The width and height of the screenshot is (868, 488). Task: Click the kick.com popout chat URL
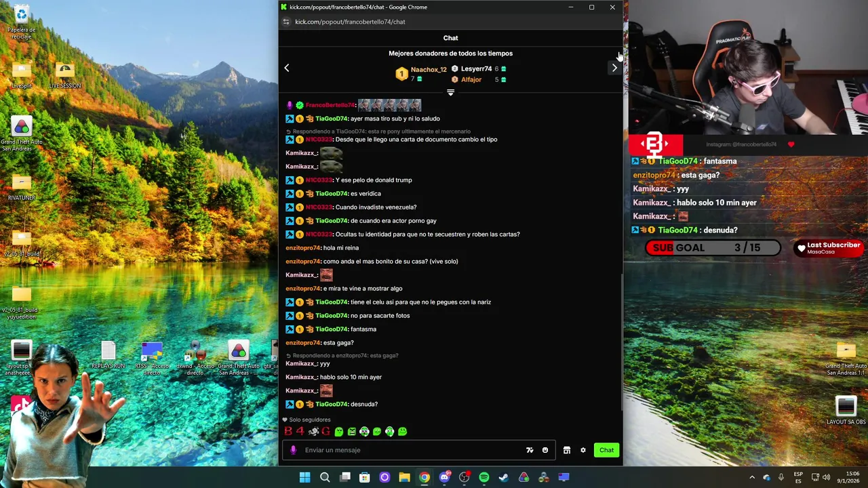coord(350,22)
